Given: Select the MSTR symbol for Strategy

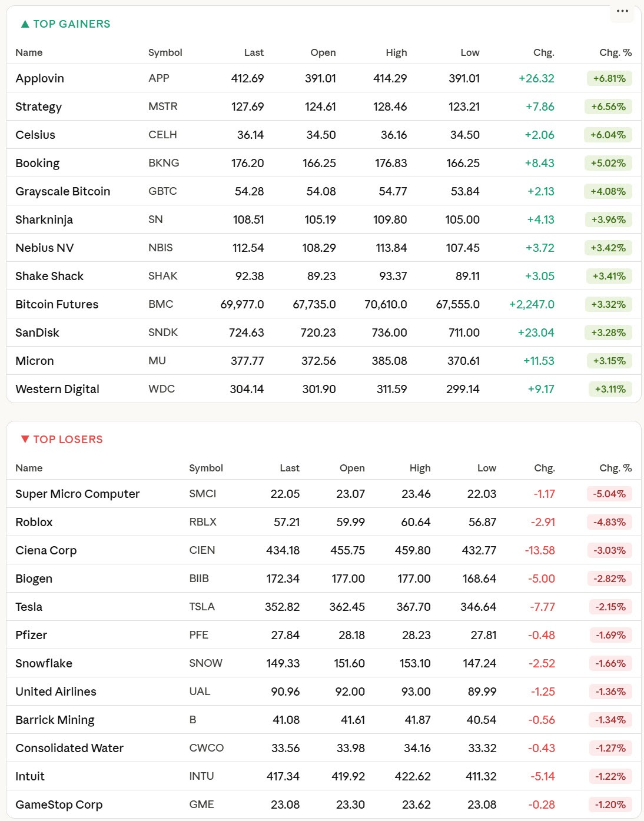Looking at the screenshot, I should coord(162,107).
